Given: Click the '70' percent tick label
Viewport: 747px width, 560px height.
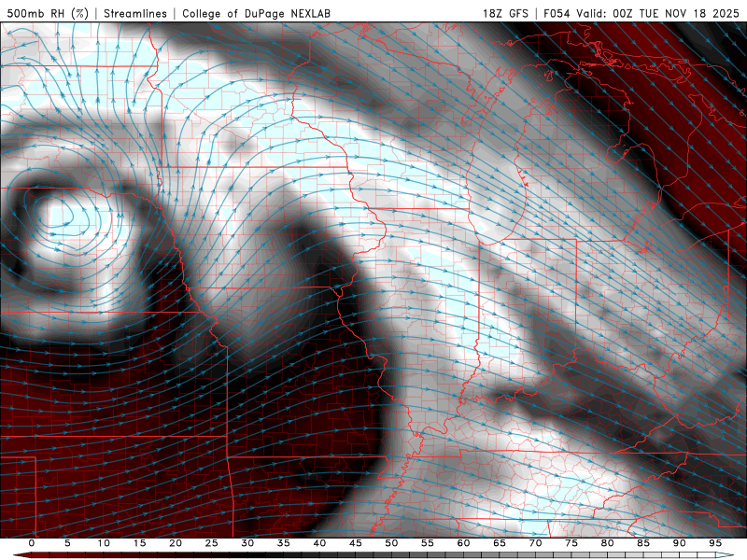Looking at the screenshot, I should pyautogui.click(x=535, y=543).
